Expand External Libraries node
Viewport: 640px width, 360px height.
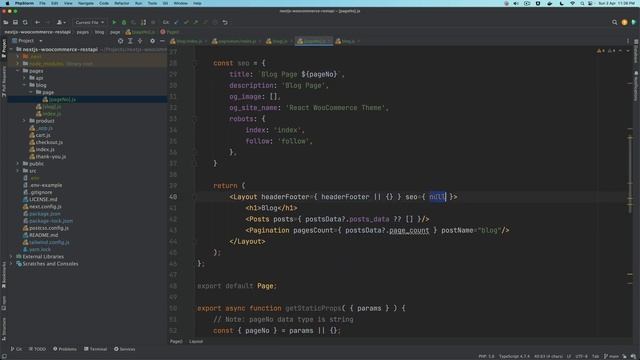pyautogui.click(x=11, y=257)
